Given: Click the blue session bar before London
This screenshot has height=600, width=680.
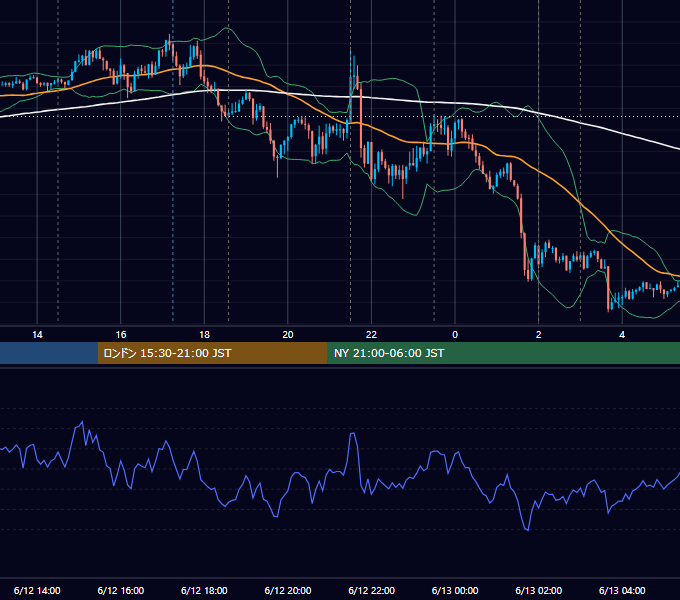Looking at the screenshot, I should click(x=49, y=353).
